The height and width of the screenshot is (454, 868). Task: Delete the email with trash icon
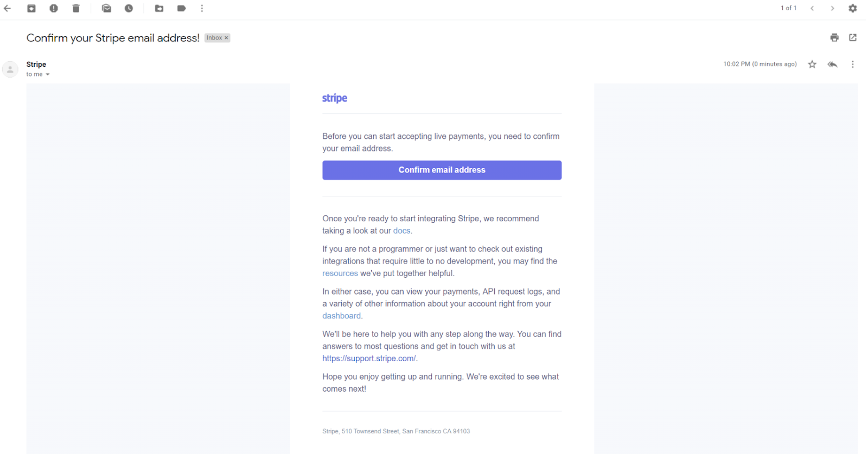[76, 8]
